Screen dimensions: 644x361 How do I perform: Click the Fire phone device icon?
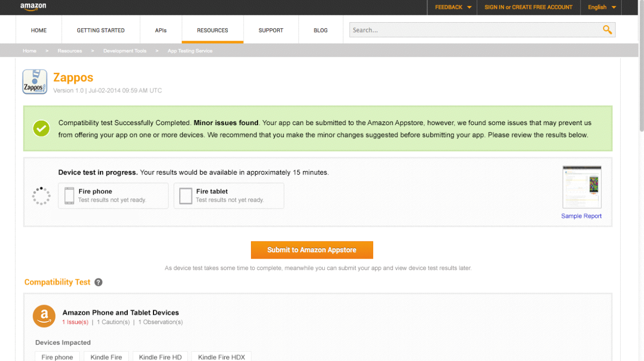coord(69,196)
